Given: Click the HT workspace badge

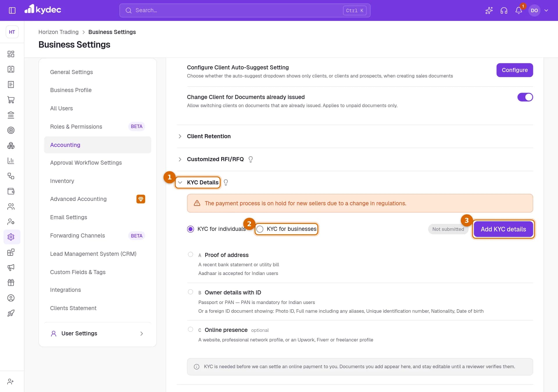Looking at the screenshot, I should [x=12, y=32].
